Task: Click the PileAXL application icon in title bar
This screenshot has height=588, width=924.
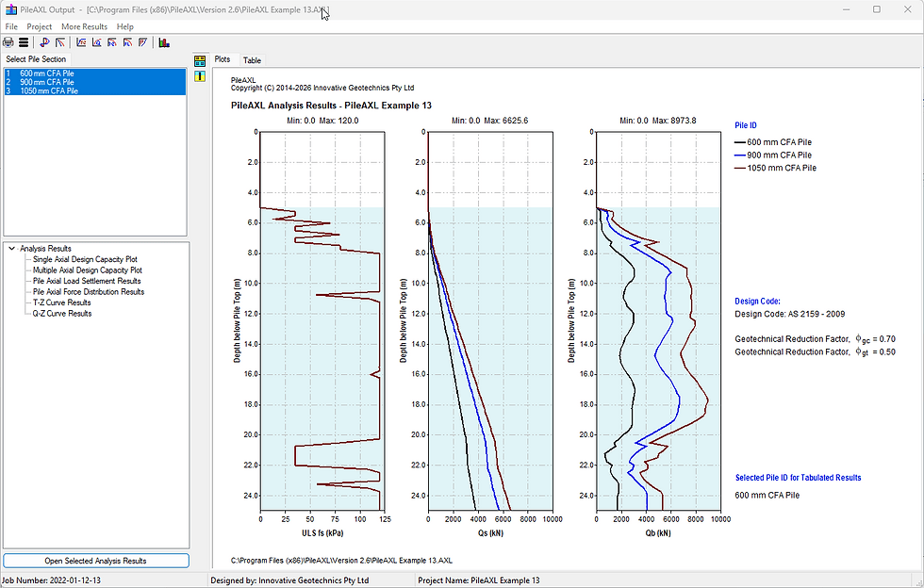Action: coord(10,9)
